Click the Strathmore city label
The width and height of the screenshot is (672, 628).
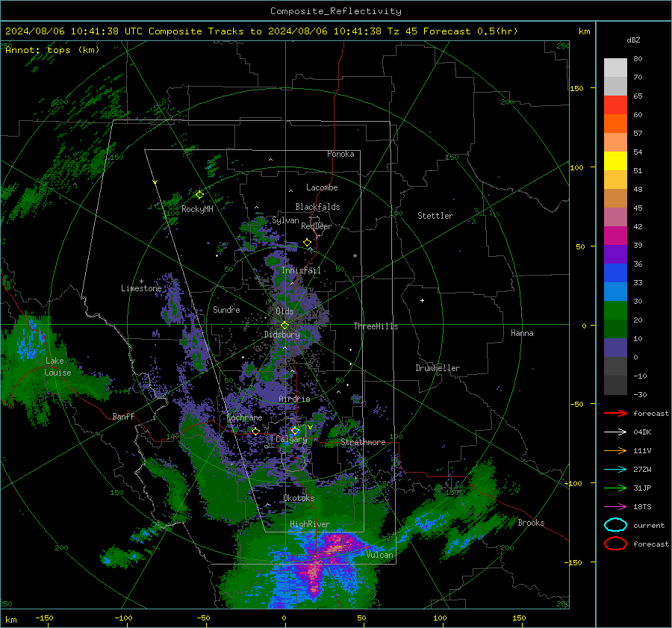[x=363, y=442]
